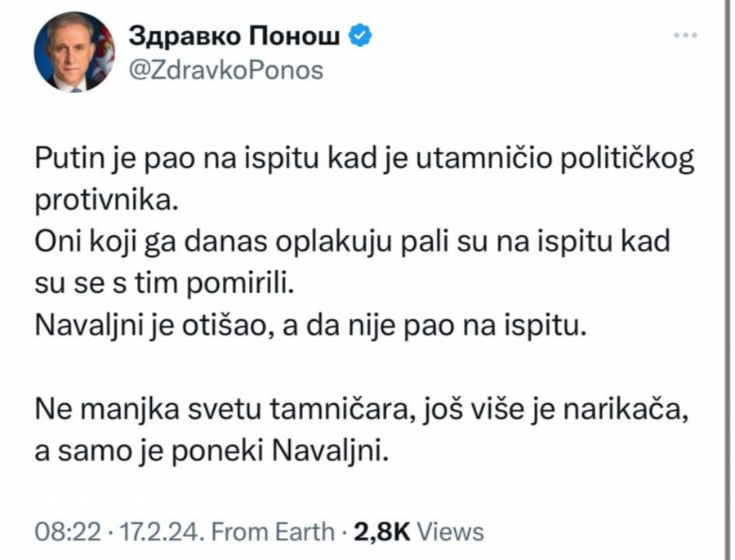Click the line starting "Navaljni je otišao"
Screen dimensions: 735x560
click(312, 327)
